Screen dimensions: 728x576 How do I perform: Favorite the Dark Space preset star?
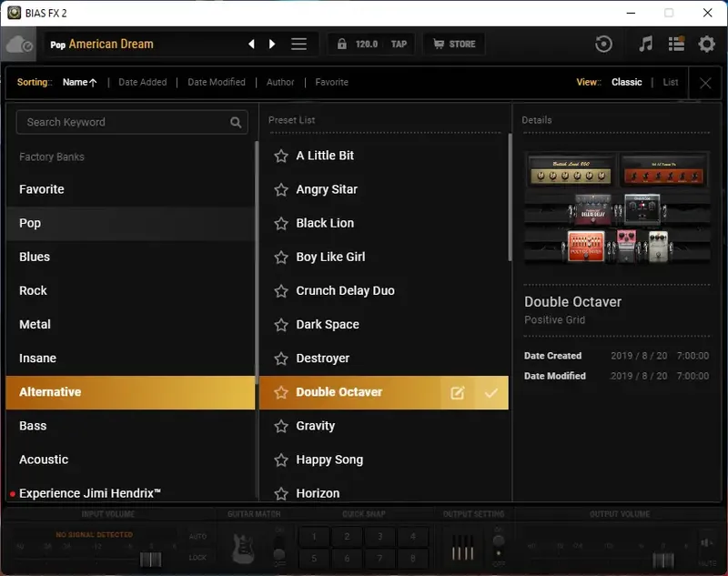[281, 325]
